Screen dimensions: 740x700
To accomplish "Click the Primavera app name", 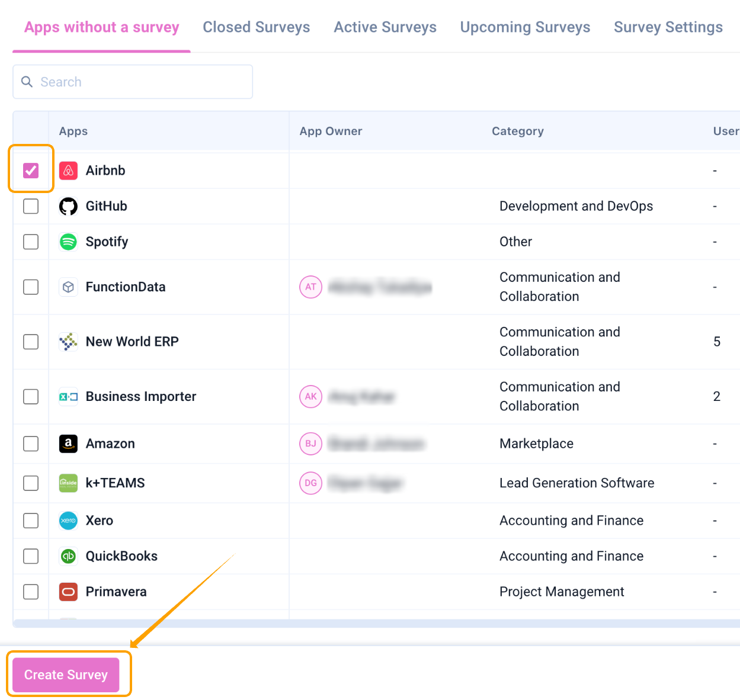I will pyautogui.click(x=116, y=592).
